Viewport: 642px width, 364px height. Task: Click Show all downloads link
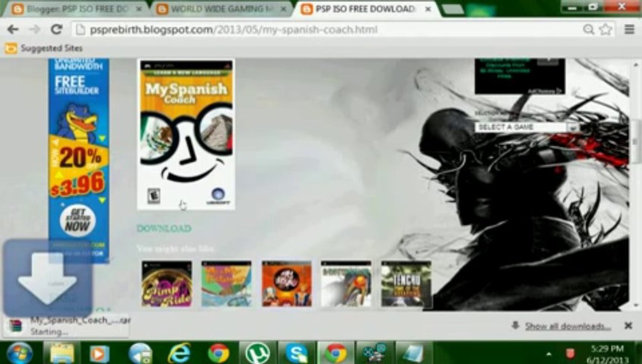pyautogui.click(x=568, y=326)
